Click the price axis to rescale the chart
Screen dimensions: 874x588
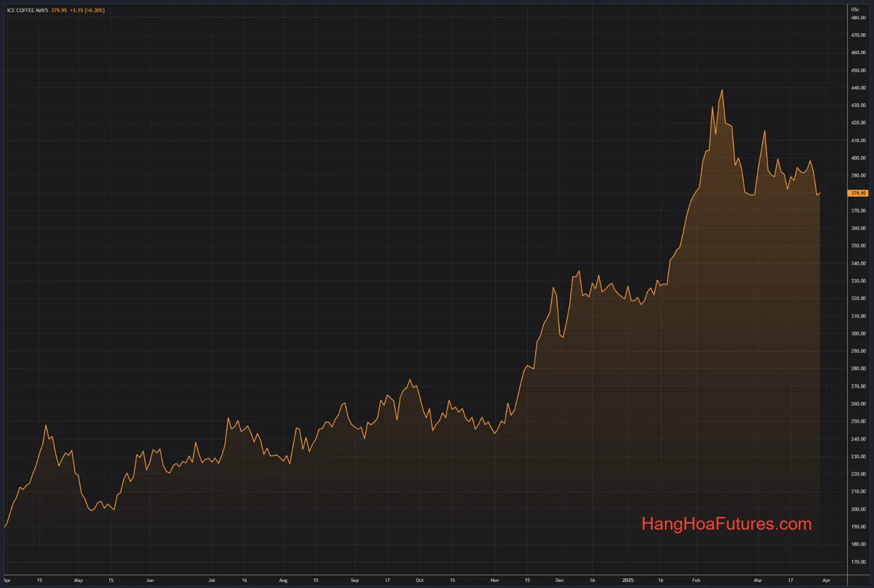[x=858, y=402]
